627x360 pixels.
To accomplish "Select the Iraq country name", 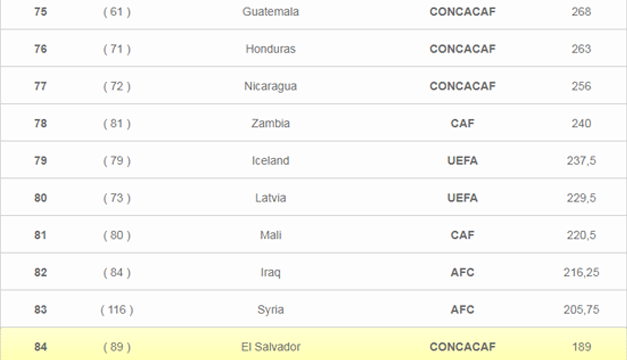I will pos(270,272).
